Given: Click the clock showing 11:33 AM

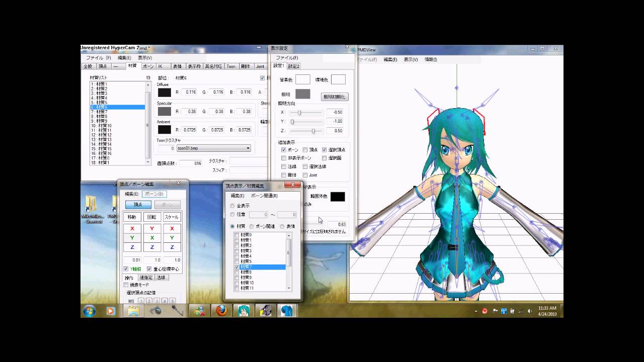Looking at the screenshot, I should point(547,308).
